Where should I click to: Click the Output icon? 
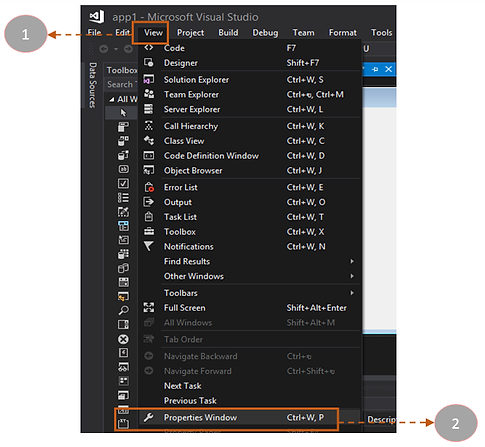pyautogui.click(x=149, y=202)
